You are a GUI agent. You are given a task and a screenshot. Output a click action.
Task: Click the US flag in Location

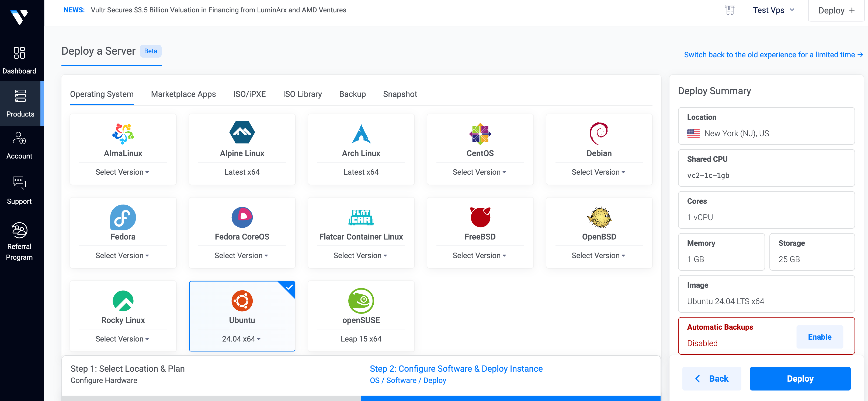693,133
